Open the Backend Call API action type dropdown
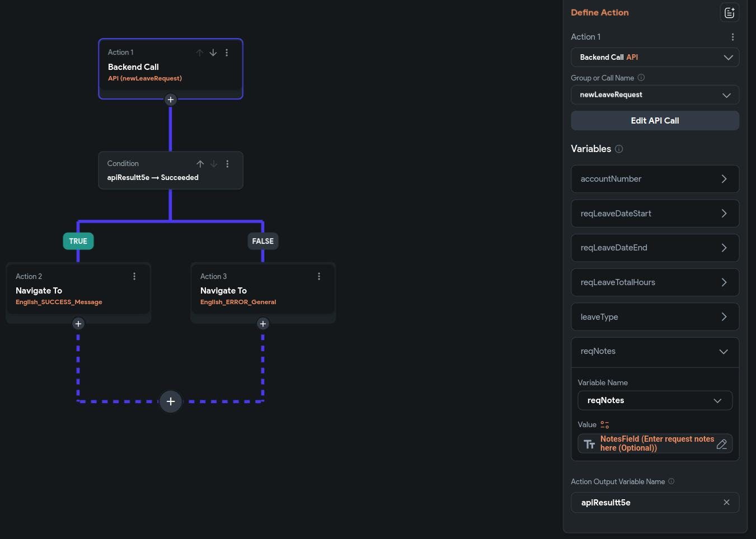756x539 pixels. 655,58
